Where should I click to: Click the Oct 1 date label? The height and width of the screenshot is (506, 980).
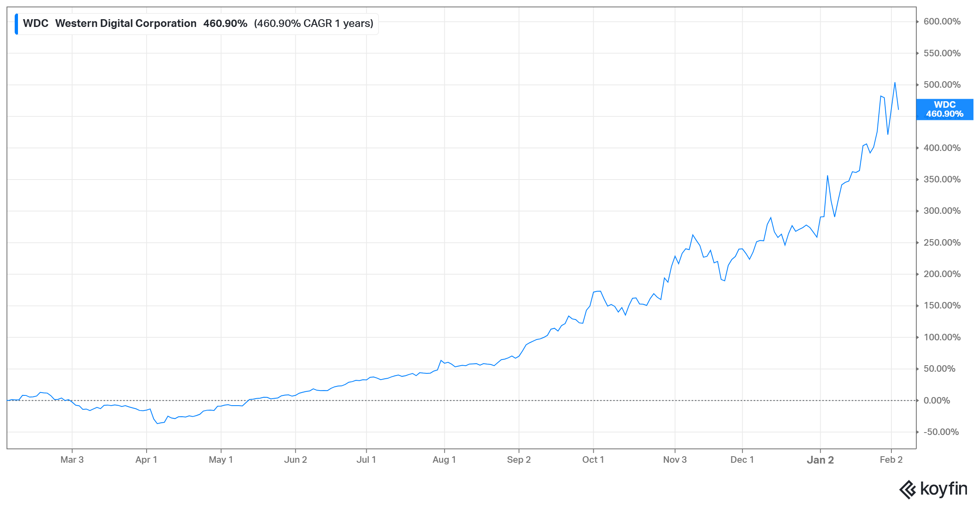click(x=593, y=460)
